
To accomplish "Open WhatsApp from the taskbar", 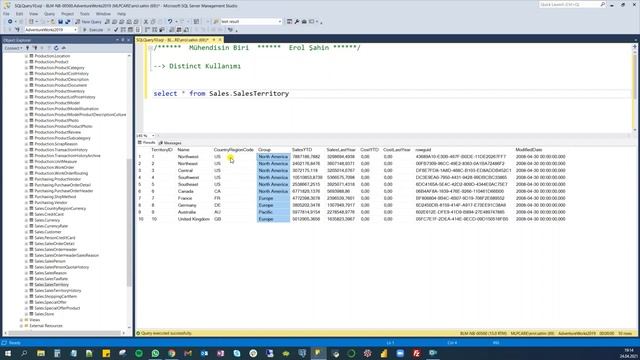I will (155, 353).
